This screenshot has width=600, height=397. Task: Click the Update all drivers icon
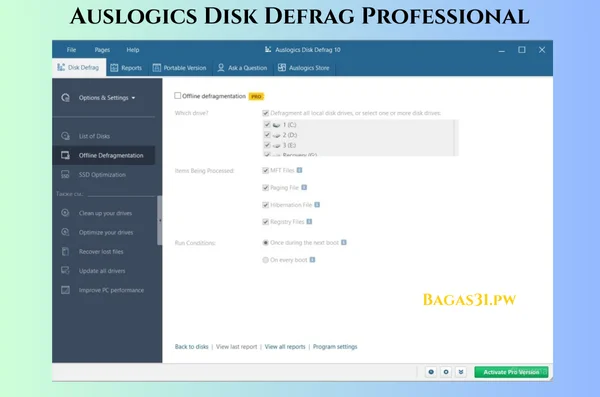click(x=65, y=271)
